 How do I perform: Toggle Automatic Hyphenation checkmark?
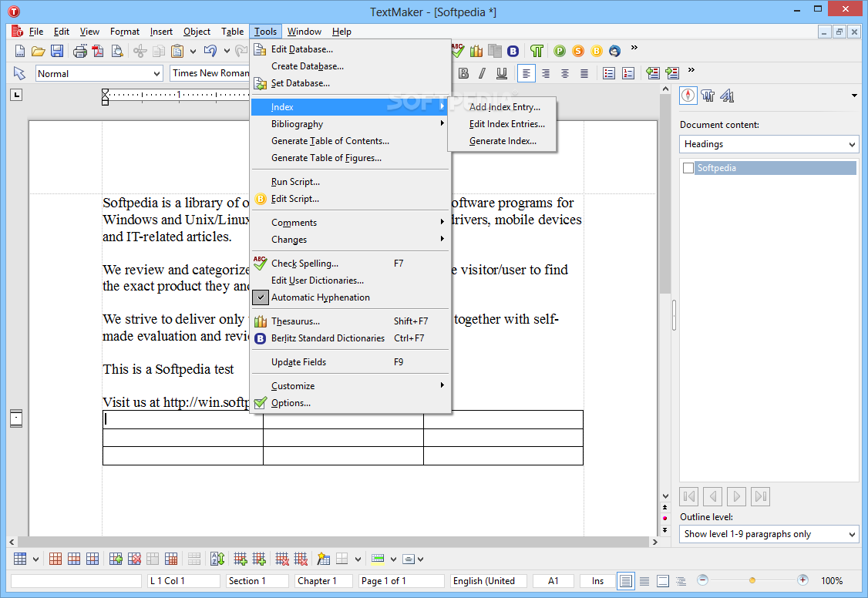point(261,297)
